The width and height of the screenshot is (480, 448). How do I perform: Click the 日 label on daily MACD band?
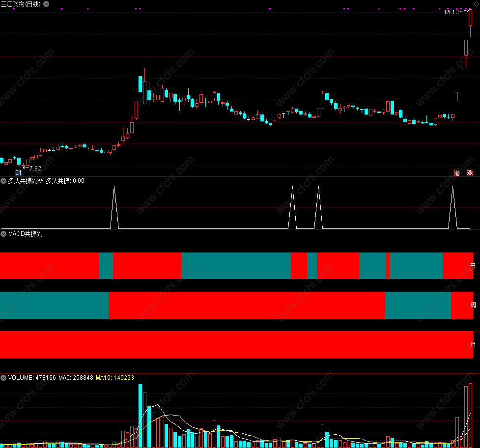click(473, 266)
